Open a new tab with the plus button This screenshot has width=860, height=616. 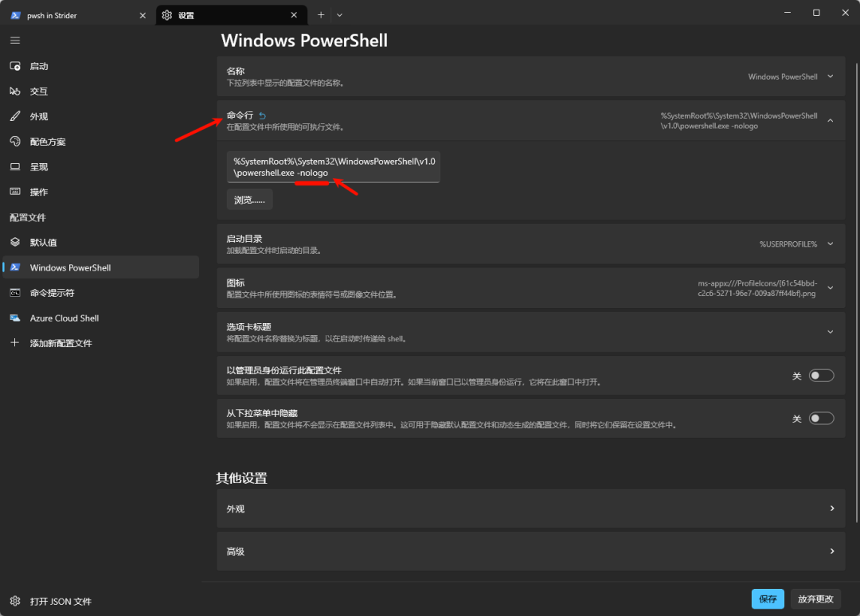pyautogui.click(x=321, y=15)
